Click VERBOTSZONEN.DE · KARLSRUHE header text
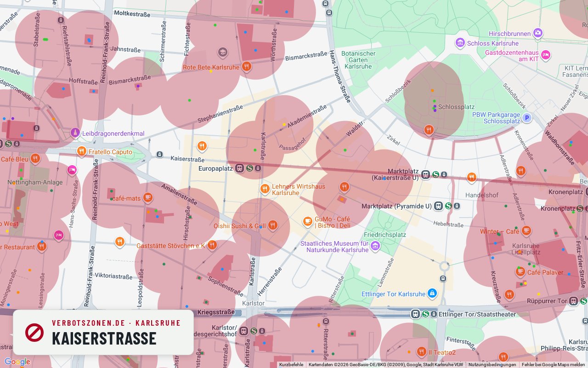The width and height of the screenshot is (588, 368). pos(116,323)
